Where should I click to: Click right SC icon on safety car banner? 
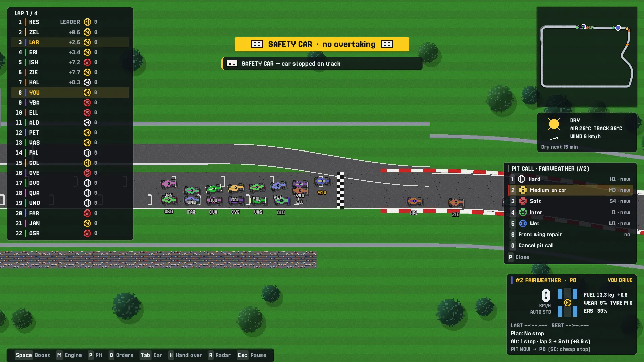tap(387, 44)
